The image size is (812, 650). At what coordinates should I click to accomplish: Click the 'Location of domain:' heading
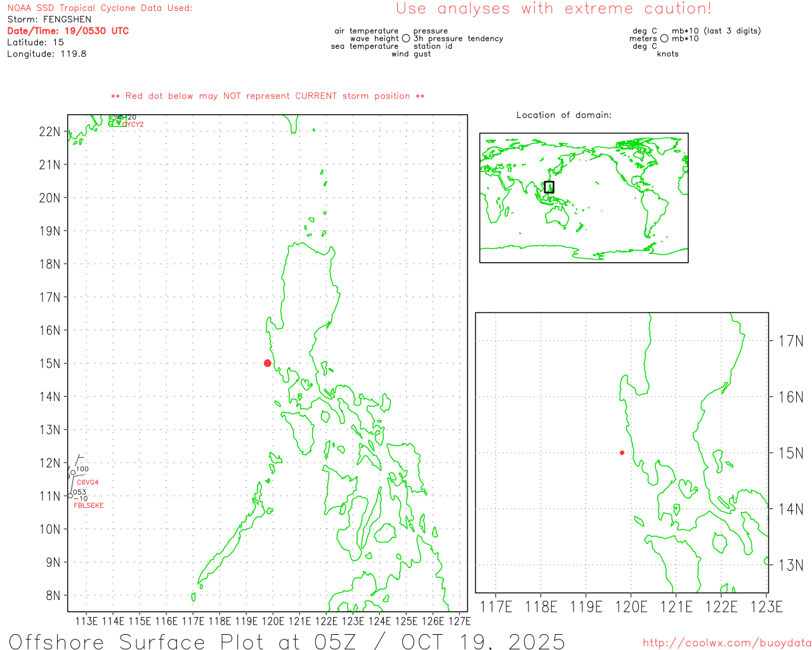pos(564,115)
